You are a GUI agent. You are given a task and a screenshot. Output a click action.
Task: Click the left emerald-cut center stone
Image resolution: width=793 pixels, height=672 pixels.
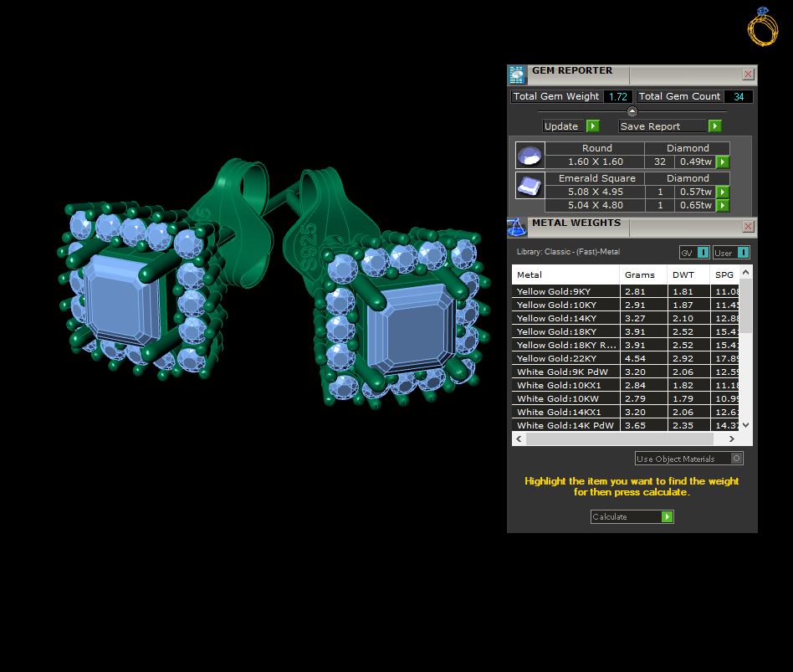(123, 300)
